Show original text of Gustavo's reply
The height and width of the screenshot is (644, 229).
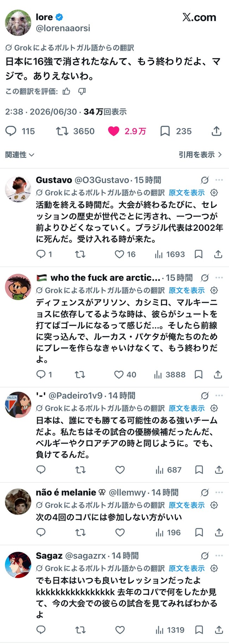coord(187,192)
